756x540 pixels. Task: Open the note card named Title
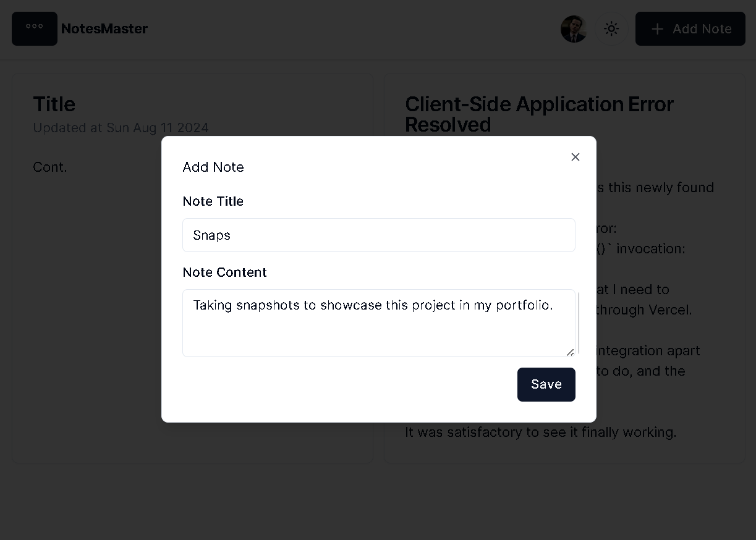pos(193,268)
